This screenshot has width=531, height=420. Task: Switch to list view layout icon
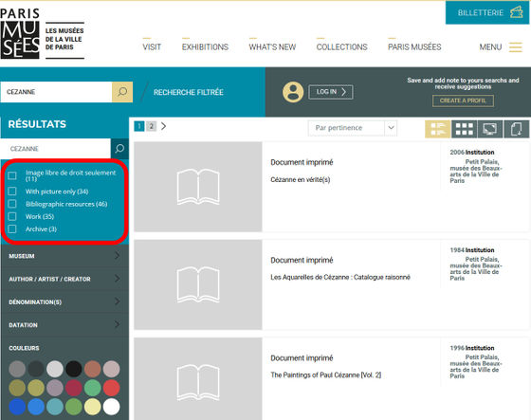pyautogui.click(x=437, y=129)
